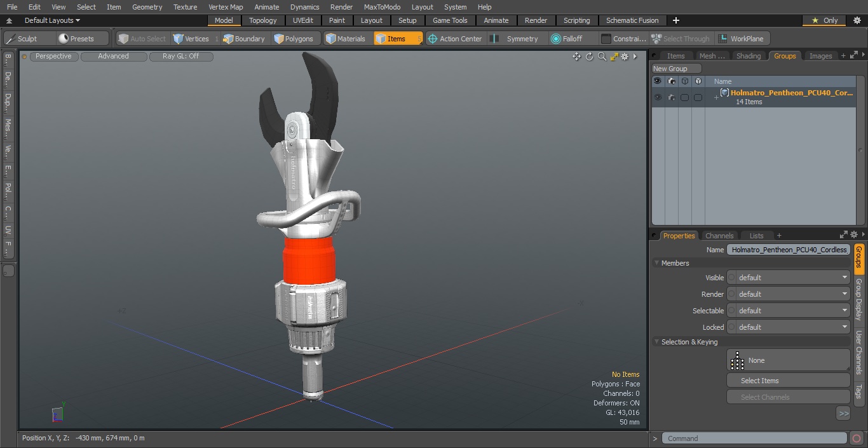
Task: Toggle second checkbox of Holmatro group row
Action: click(698, 97)
